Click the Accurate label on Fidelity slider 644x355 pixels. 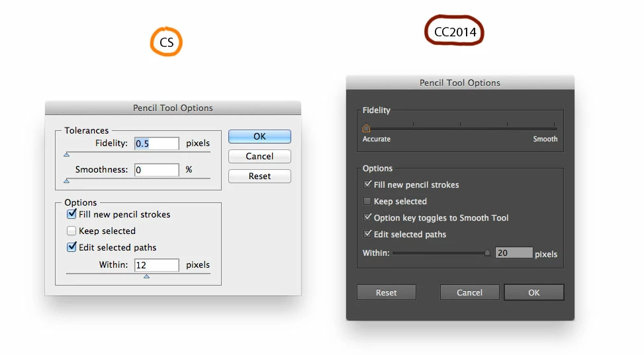pyautogui.click(x=377, y=139)
